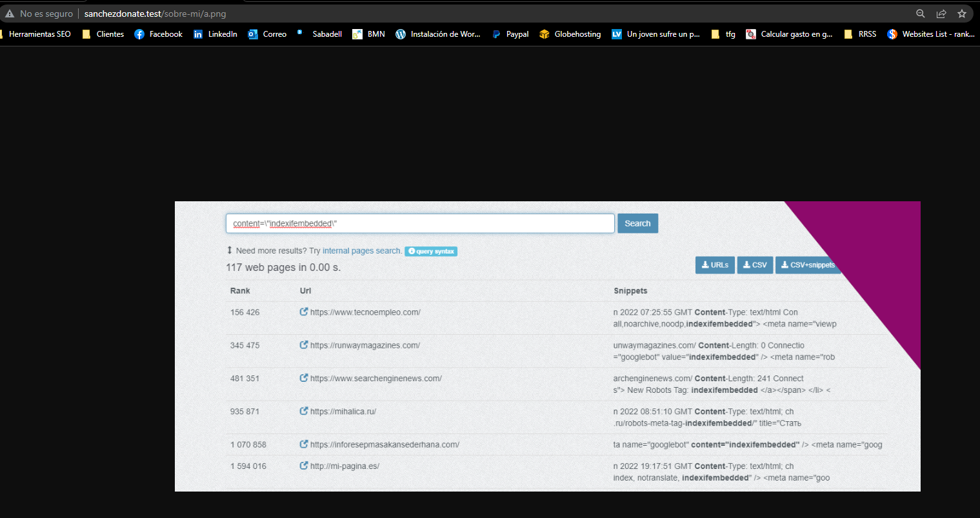Screen dimensions: 980x518
Task: Click the zoom magnifier icon in address bar
Action: 921,14
